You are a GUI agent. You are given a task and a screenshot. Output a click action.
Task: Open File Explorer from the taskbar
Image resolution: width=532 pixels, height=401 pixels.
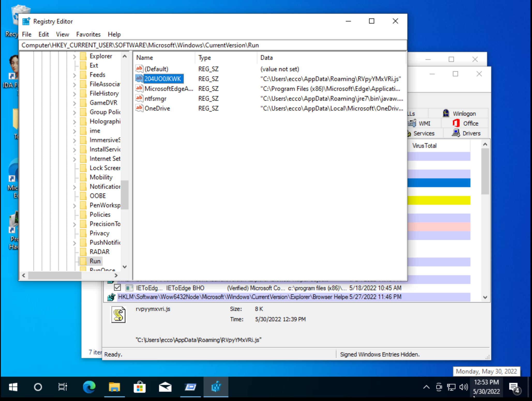[114, 387]
